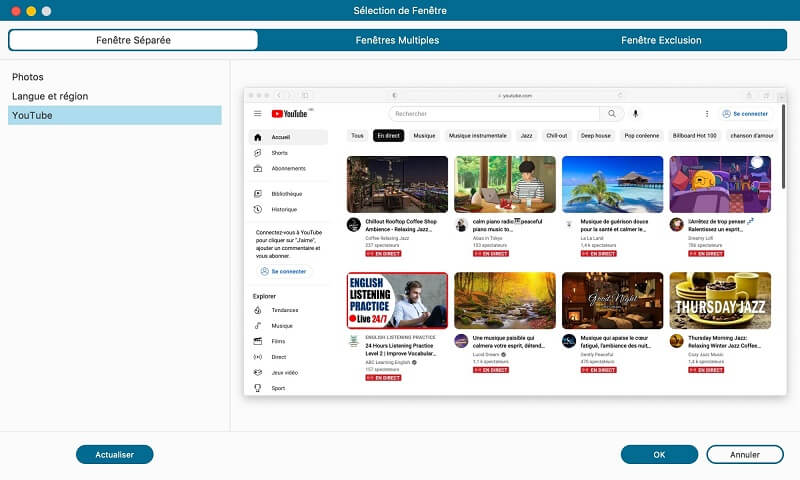The height and width of the screenshot is (480, 800).
Task: Open Sport under Explorer
Action: tap(288, 388)
